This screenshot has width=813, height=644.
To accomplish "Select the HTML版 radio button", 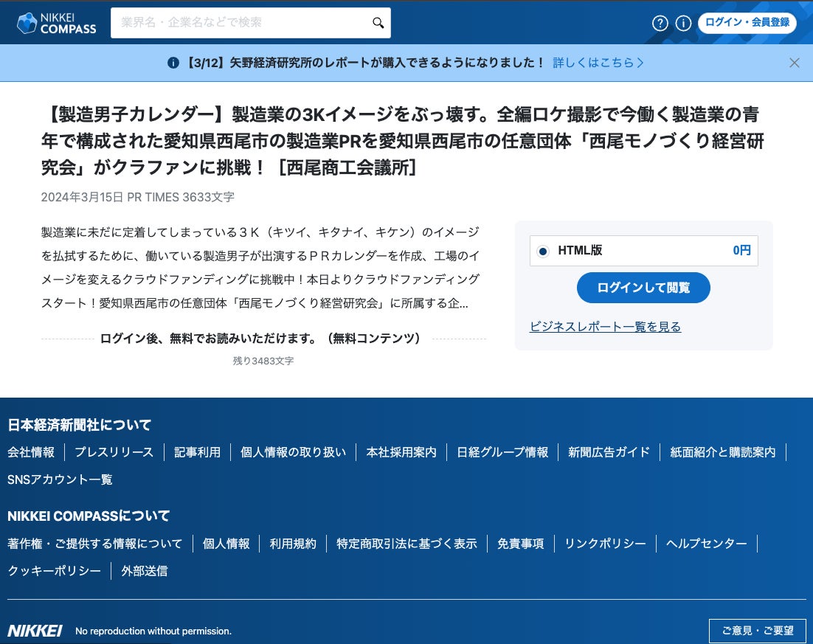I will pyautogui.click(x=543, y=251).
